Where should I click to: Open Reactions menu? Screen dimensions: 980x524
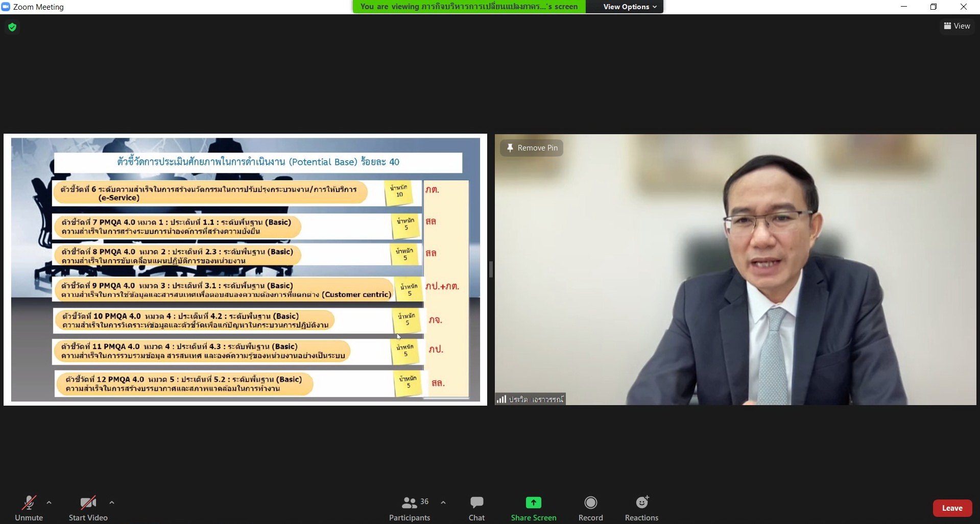(642, 508)
